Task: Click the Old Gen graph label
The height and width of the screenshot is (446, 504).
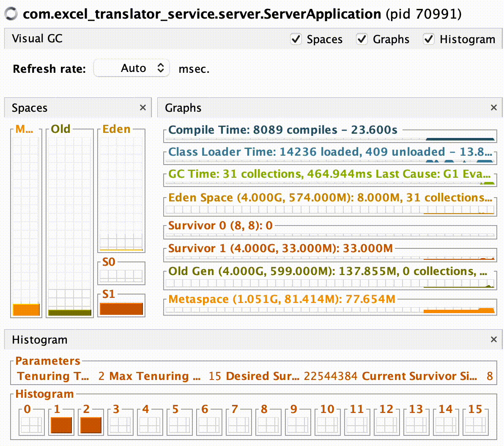Action: coord(328,271)
